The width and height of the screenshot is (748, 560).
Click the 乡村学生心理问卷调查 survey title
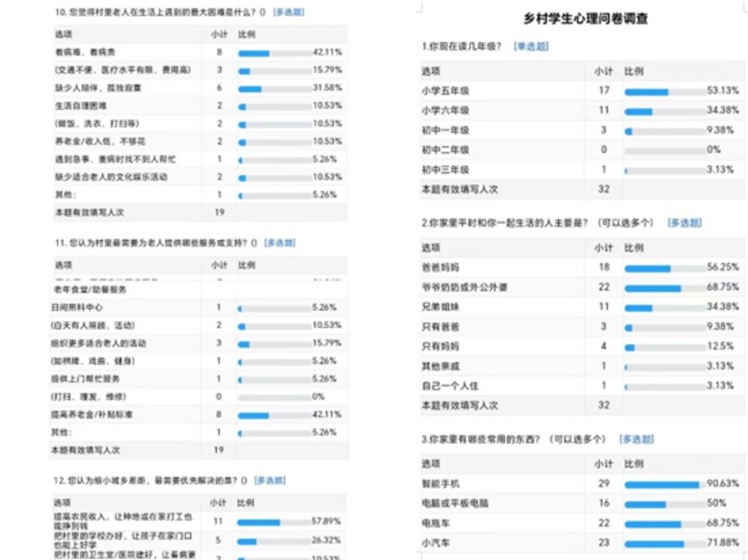(586, 18)
